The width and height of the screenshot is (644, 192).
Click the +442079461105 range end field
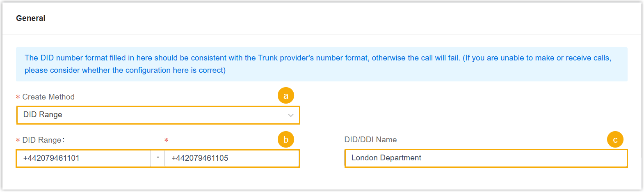231,158
